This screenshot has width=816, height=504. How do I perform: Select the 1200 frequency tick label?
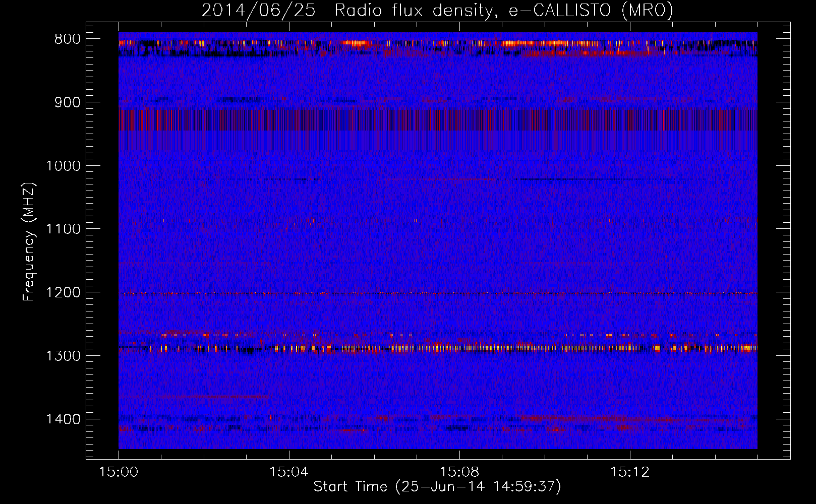pyautogui.click(x=63, y=293)
